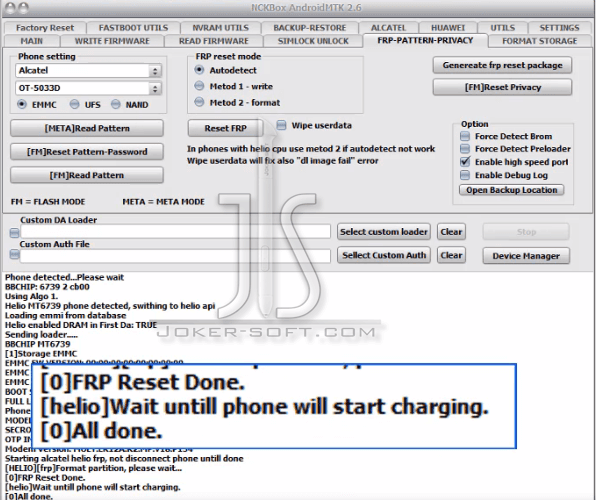Click Sellect Custom Auth button
The width and height of the screenshot is (596, 500).
pyautogui.click(x=384, y=255)
